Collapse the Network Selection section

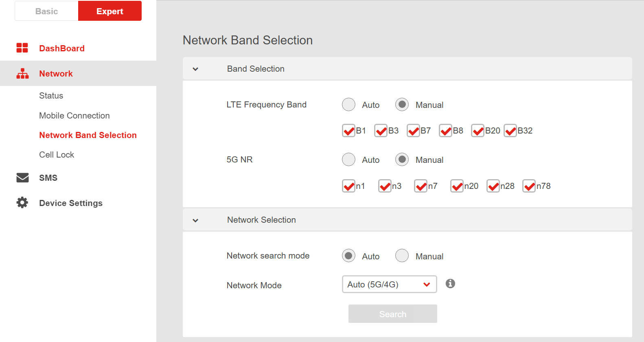tap(195, 220)
